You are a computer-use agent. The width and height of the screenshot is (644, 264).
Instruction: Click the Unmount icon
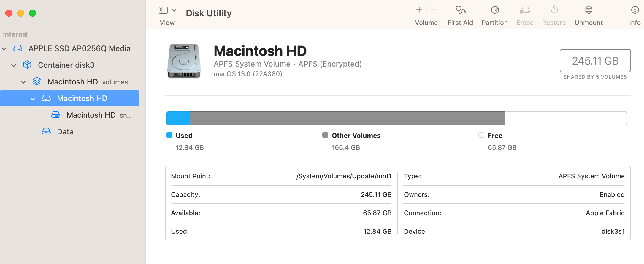pyautogui.click(x=589, y=10)
